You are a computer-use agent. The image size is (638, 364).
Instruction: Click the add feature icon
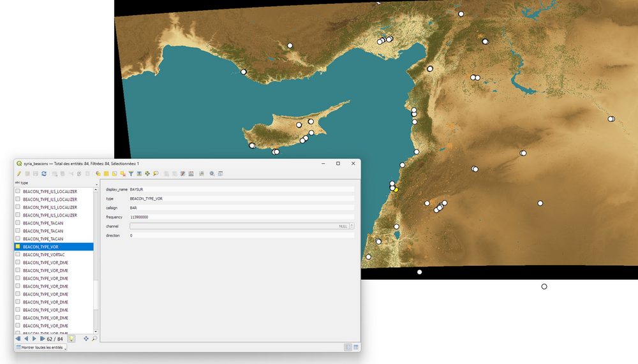(x=54, y=173)
